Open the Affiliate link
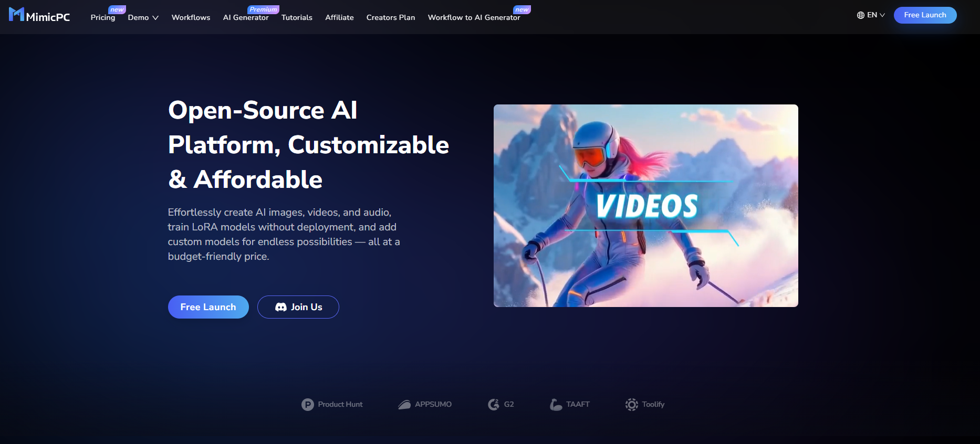The image size is (980, 444). pos(339,17)
